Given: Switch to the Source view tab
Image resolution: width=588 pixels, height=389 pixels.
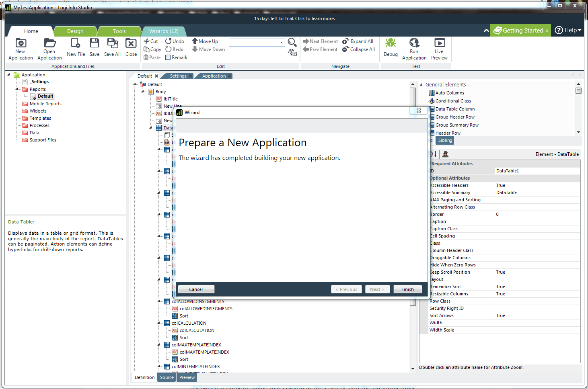Looking at the screenshot, I should click(x=167, y=377).
